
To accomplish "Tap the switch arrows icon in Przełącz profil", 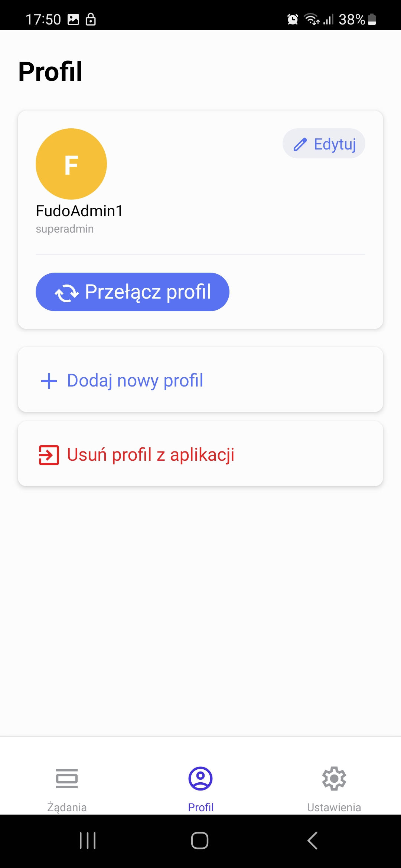I will (67, 293).
